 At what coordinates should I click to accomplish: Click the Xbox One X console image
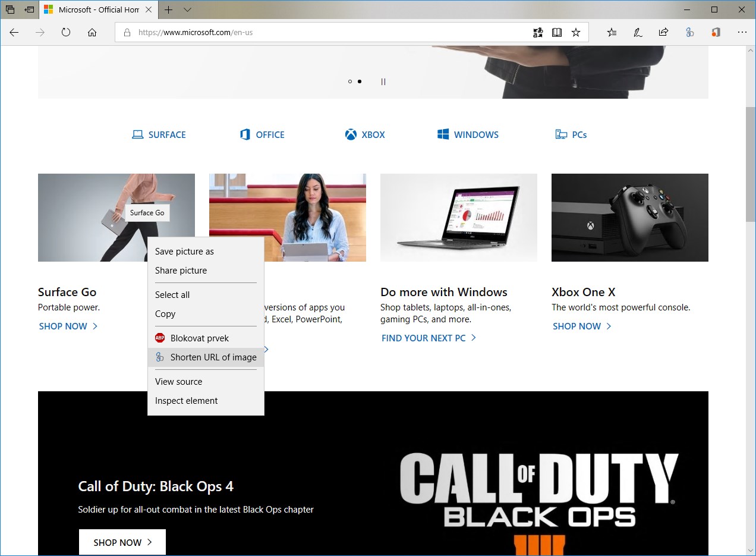(x=630, y=218)
